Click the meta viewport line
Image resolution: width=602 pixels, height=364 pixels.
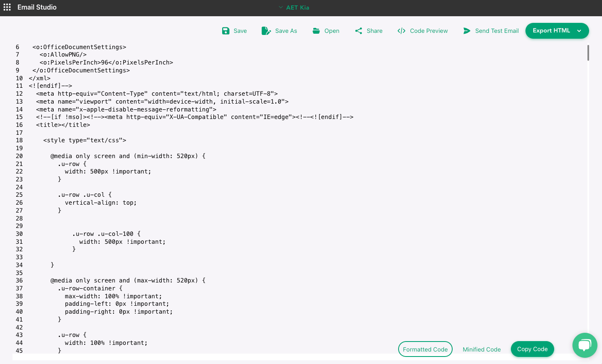pos(162,102)
